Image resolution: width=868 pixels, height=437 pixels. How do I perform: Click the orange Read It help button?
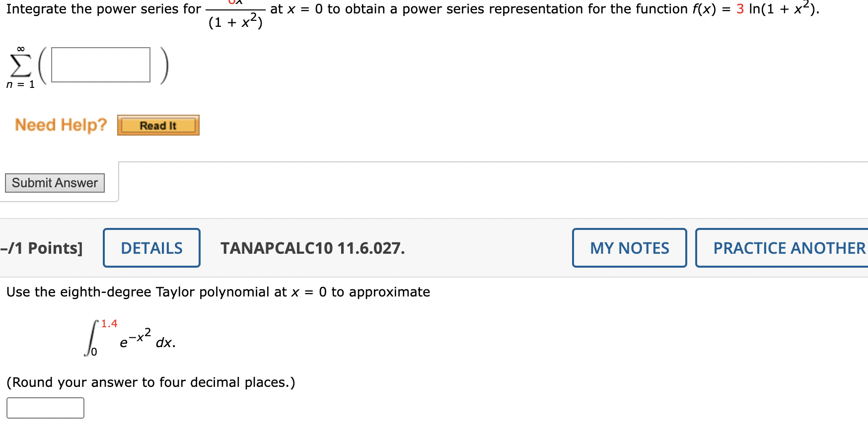[157, 125]
